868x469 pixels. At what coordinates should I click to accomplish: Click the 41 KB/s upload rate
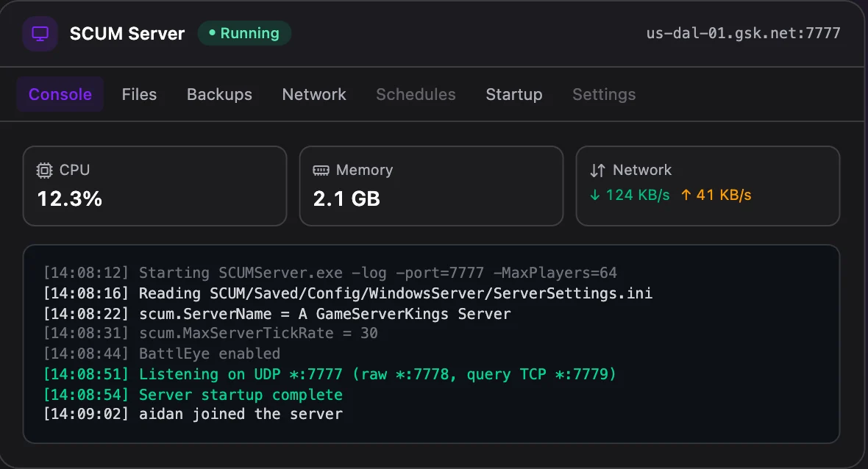724,195
